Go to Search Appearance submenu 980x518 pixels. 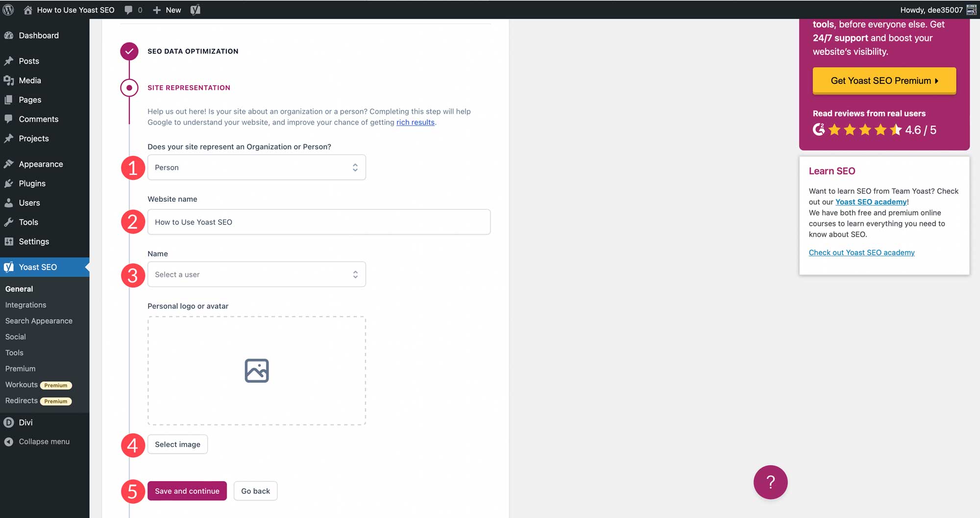tap(39, 321)
